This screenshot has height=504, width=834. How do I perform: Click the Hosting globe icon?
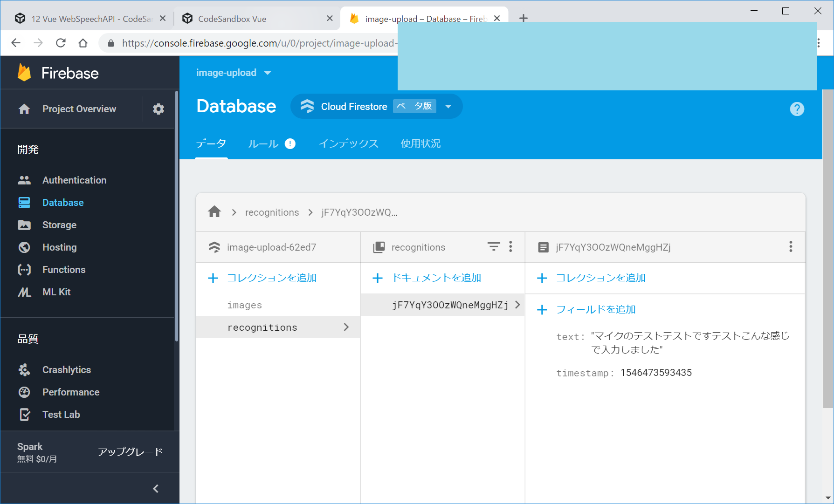[x=24, y=247]
